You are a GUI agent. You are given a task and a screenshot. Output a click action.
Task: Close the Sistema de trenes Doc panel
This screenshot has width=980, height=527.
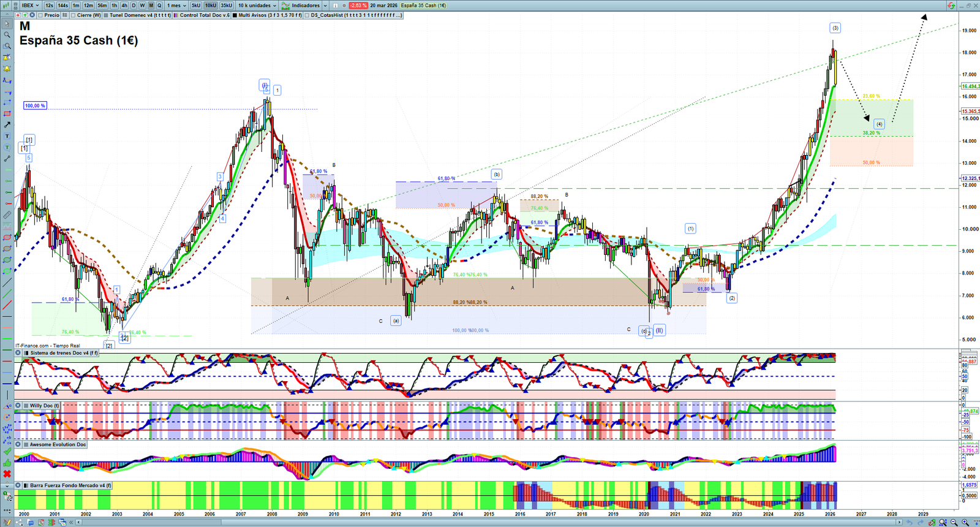pos(18,353)
